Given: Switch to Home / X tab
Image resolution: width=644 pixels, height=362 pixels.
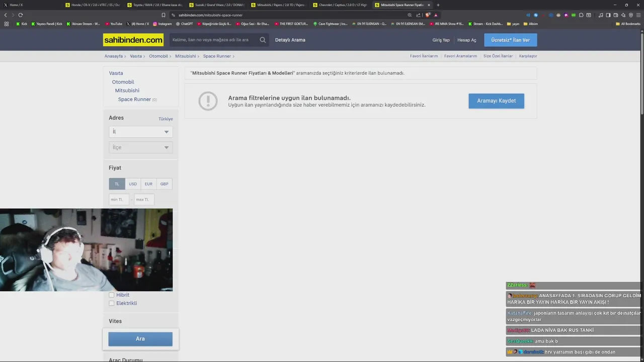Looking at the screenshot, I should pyautogui.click(x=31, y=5).
